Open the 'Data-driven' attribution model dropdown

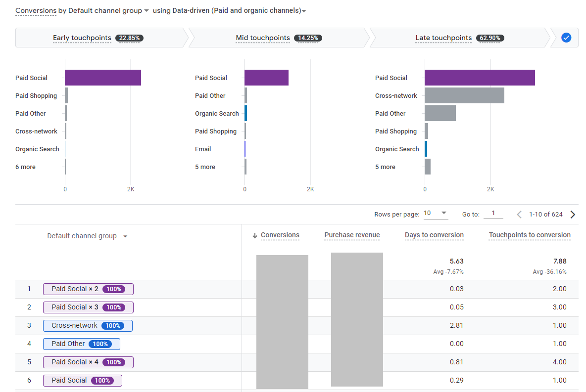pos(304,10)
